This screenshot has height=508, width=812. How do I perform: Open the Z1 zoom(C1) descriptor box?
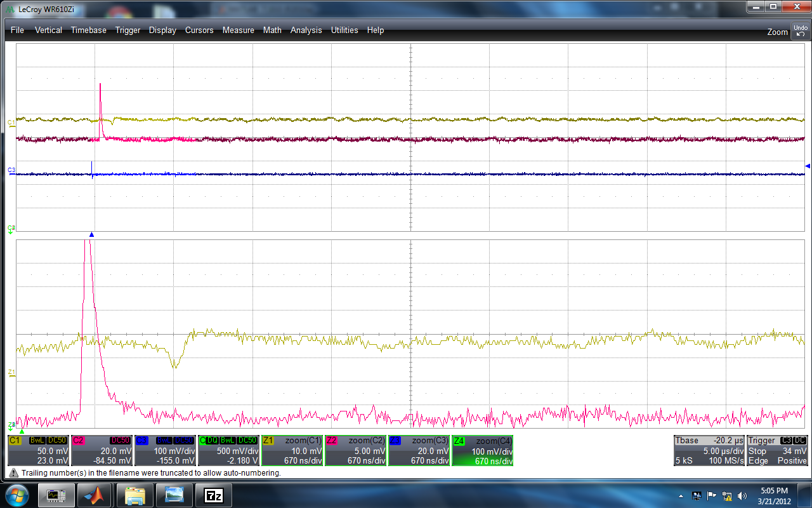point(292,450)
